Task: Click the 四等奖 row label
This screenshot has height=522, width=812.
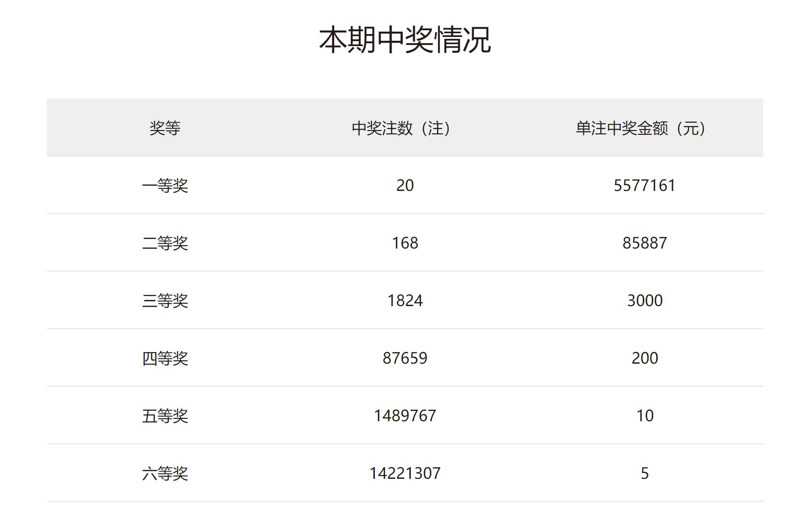Action: (165, 358)
